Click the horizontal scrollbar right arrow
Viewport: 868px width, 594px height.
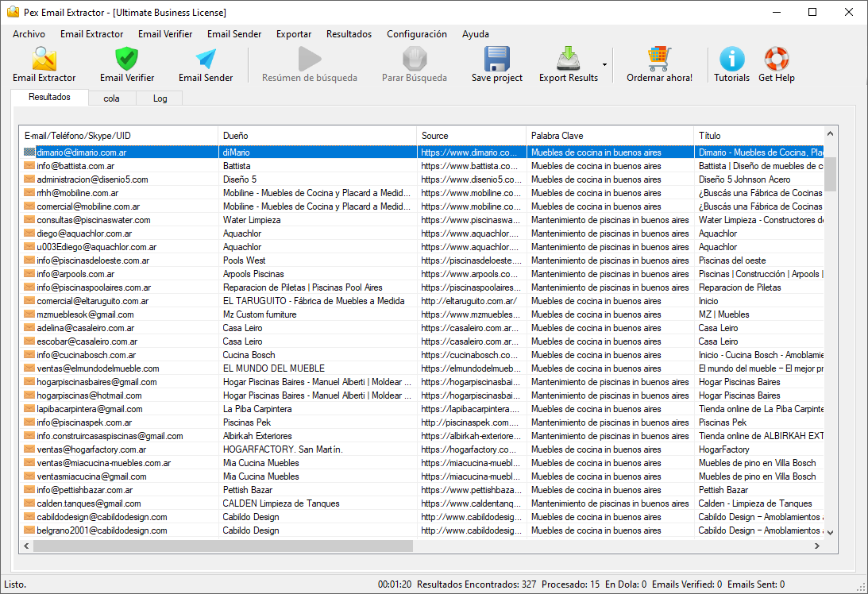pos(817,546)
